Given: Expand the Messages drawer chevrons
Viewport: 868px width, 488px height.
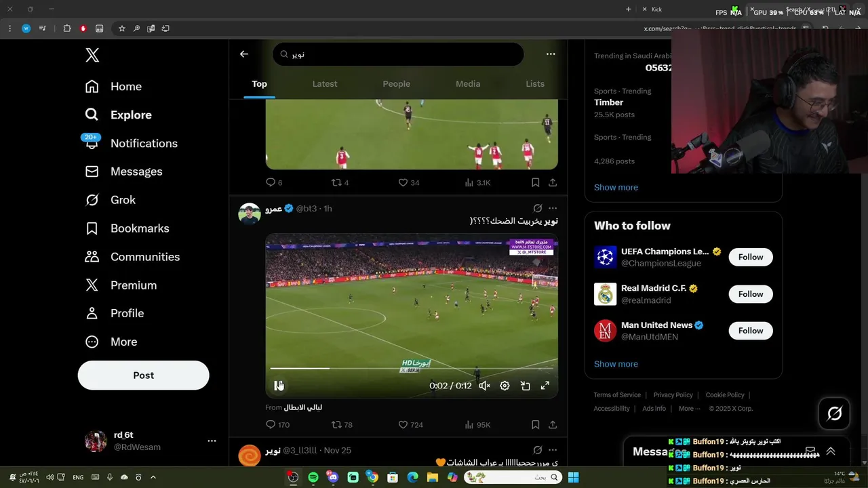Looking at the screenshot, I should [x=830, y=451].
